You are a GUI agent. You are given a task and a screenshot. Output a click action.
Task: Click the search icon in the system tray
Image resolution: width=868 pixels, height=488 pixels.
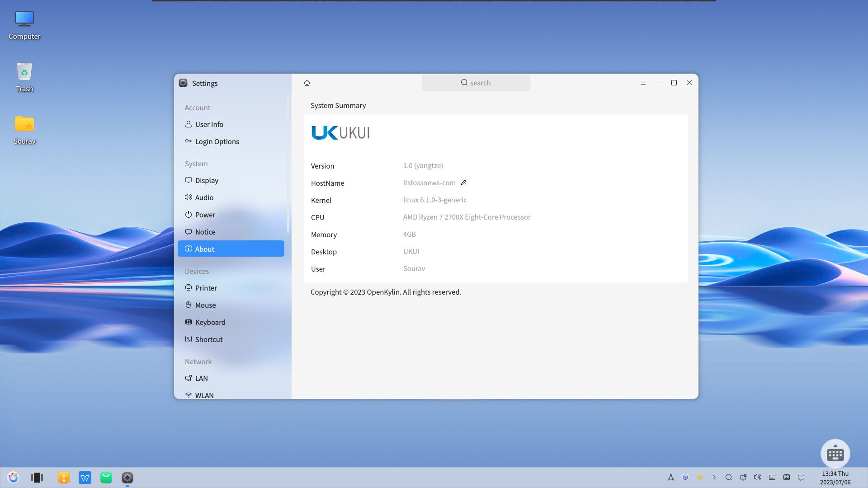click(729, 477)
